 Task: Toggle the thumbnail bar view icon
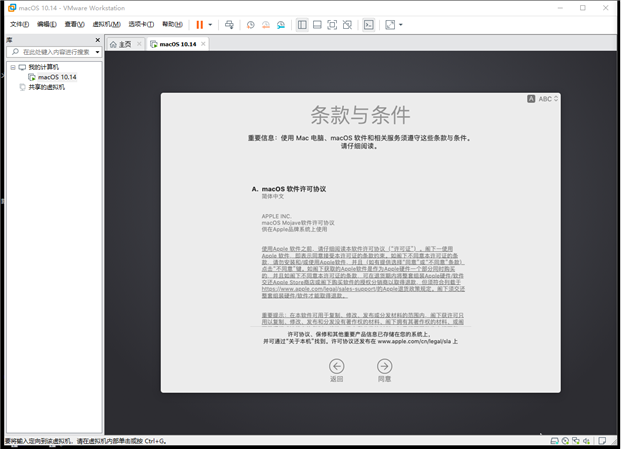click(x=317, y=25)
